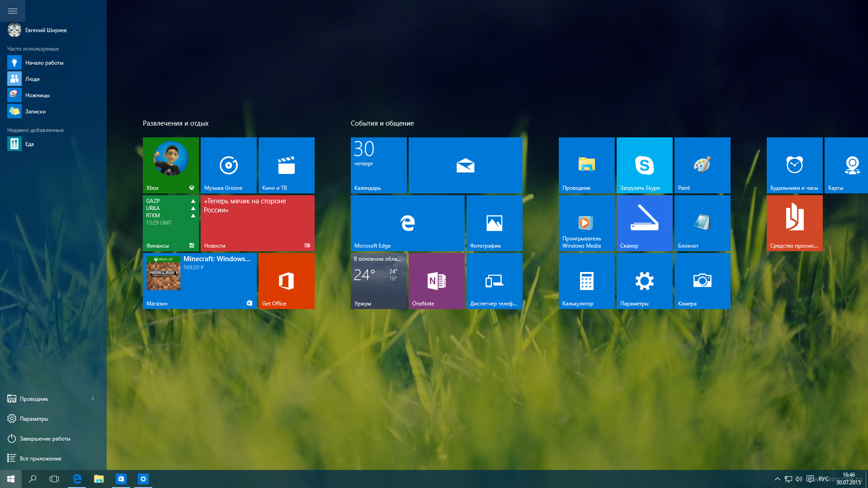Image resolution: width=868 pixels, height=488 pixels.
Task: Open the volume tray icon
Action: pyautogui.click(x=799, y=479)
